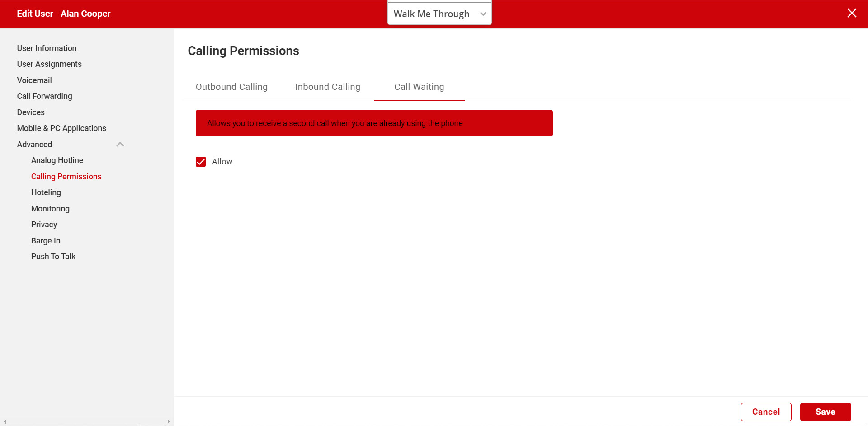The image size is (868, 426).
Task: Click the call waiting description banner
Action: tap(374, 123)
